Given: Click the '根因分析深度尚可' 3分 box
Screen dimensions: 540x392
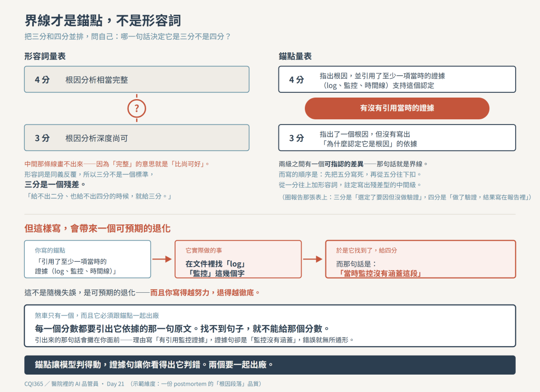Looking at the screenshot, I should pyautogui.click(x=137, y=138).
